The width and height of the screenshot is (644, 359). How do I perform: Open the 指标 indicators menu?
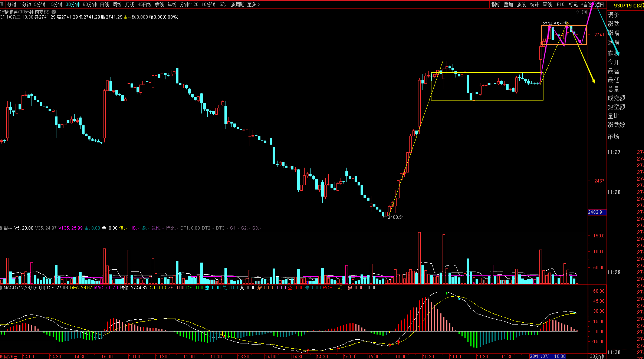pyautogui.click(x=496, y=4)
